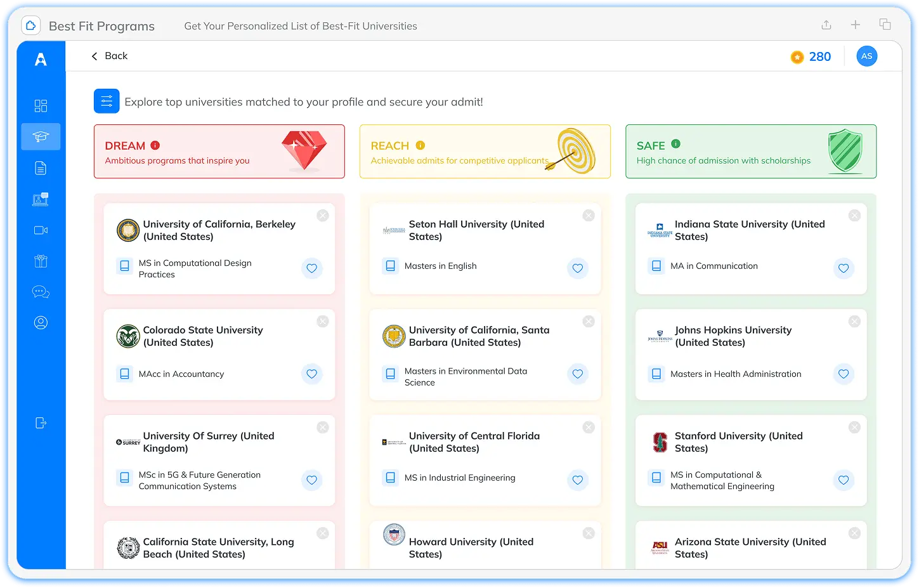This screenshot has height=588, width=919.
Task: Favorite the Johns Hopkins Masters in Health Administration
Action: 844,374
